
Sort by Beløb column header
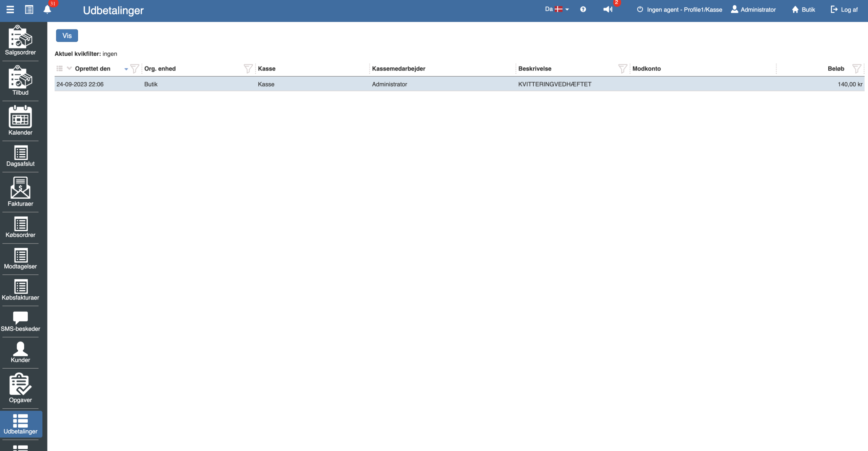coord(836,68)
